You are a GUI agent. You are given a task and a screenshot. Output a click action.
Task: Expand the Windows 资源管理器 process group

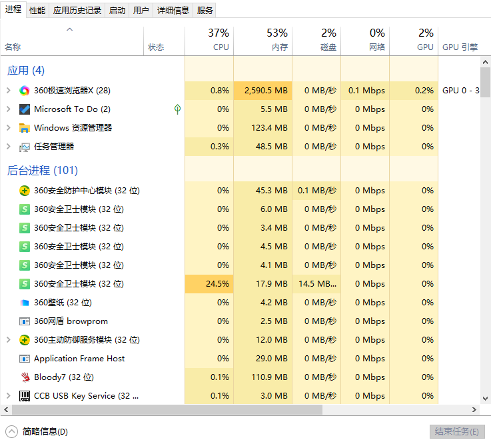click(9, 128)
